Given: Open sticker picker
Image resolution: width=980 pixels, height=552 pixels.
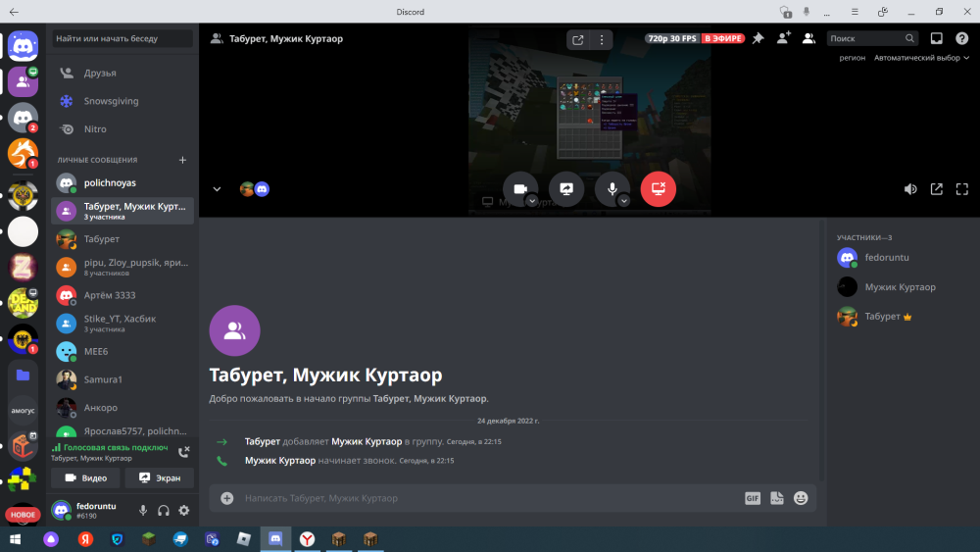Looking at the screenshot, I should [777, 498].
